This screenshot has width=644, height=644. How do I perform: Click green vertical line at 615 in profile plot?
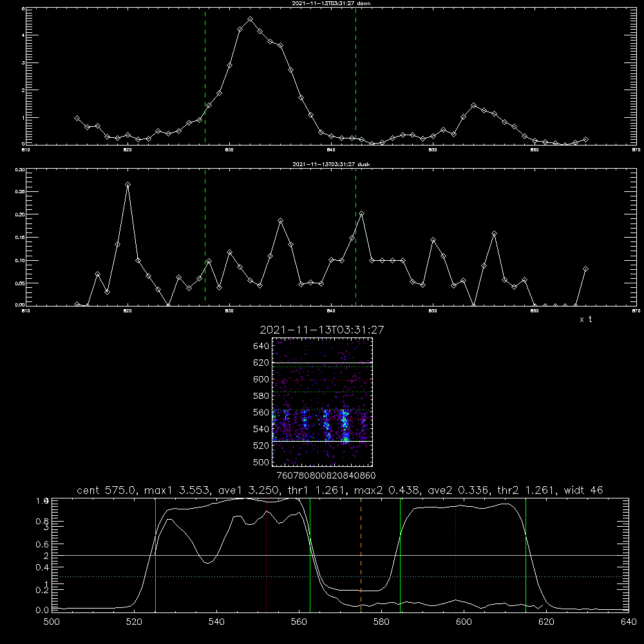pos(526,555)
